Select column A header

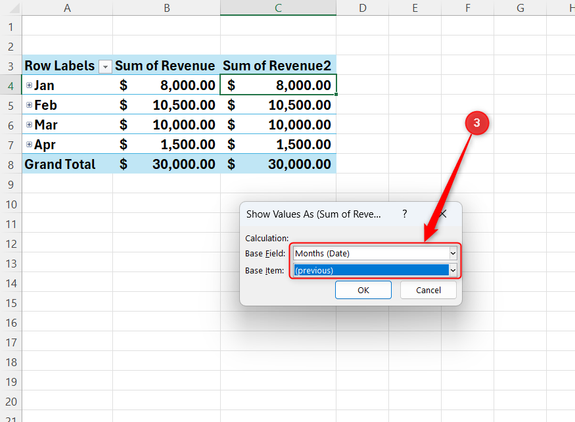[x=67, y=8]
